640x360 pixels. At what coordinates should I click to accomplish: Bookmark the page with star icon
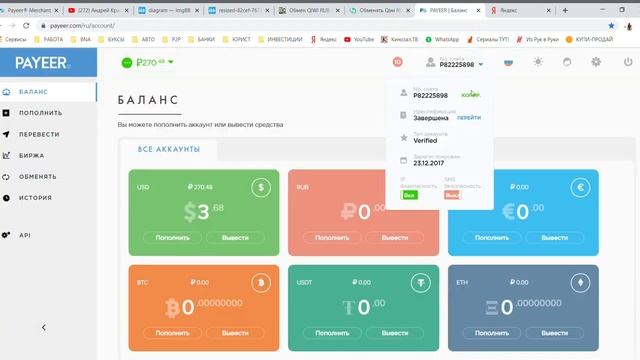(611, 26)
